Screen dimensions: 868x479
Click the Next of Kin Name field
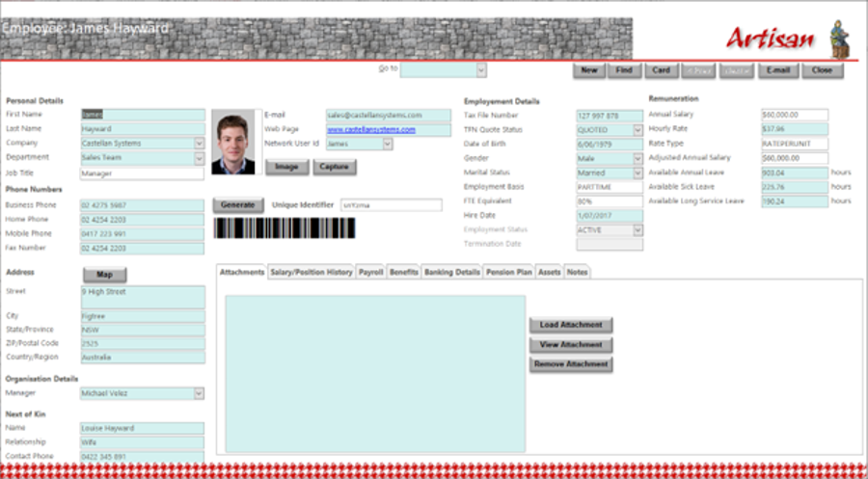coord(142,429)
